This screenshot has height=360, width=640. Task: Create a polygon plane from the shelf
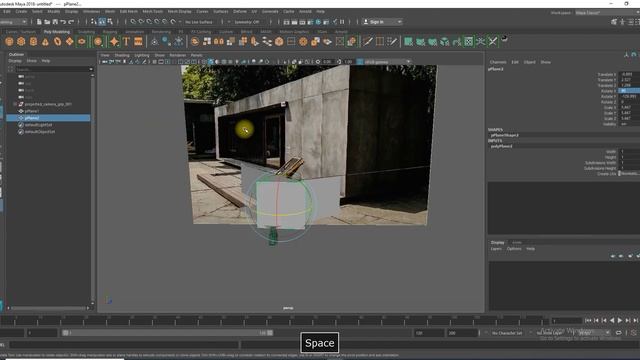tap(69, 41)
